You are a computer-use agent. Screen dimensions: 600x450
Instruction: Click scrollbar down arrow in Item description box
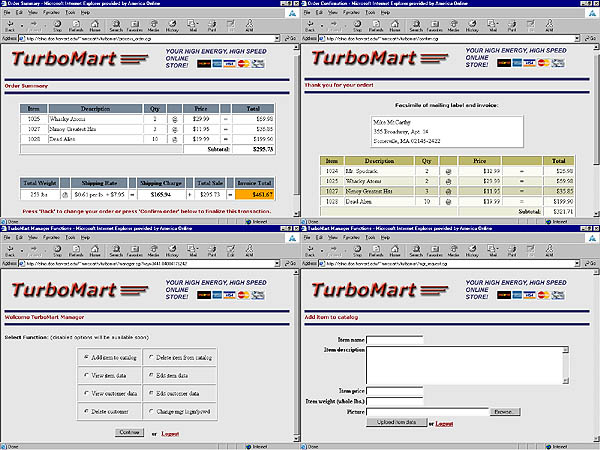566,380
